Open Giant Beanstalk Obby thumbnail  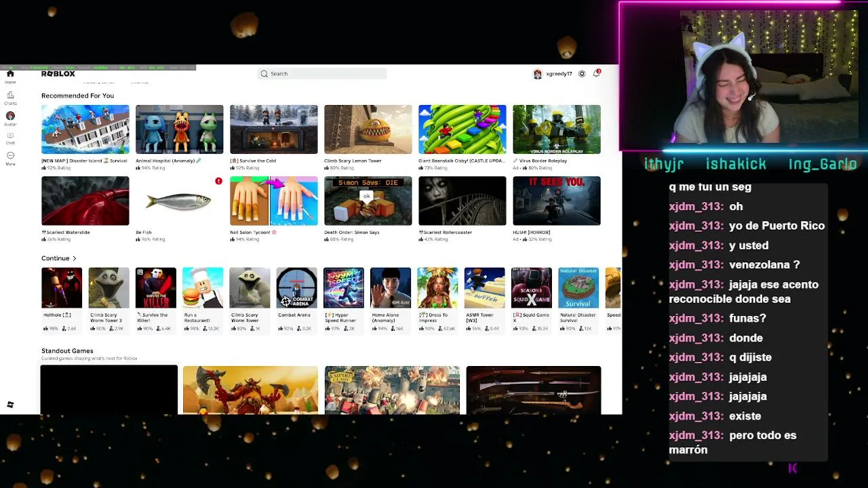462,129
